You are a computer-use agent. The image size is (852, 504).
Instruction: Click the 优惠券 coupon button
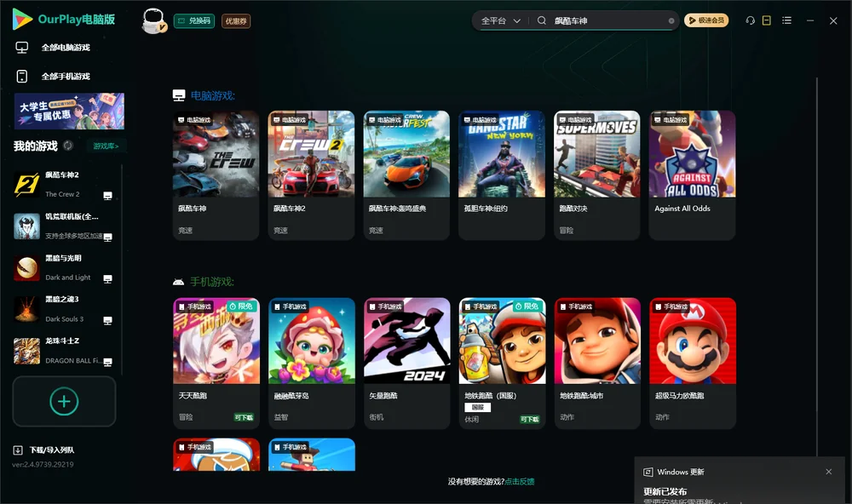point(236,20)
